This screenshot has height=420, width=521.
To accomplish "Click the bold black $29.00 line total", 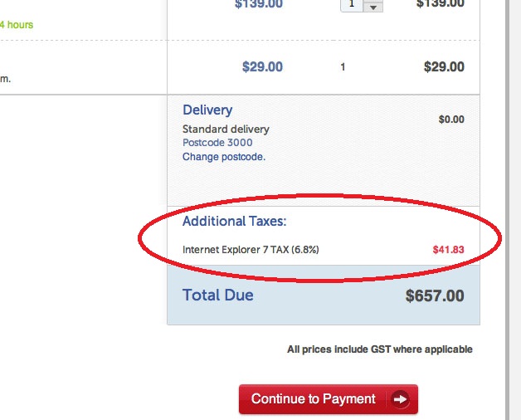I will pos(444,67).
